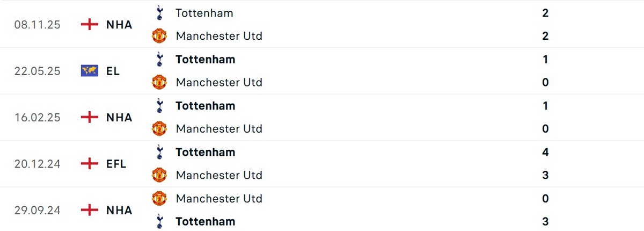The height and width of the screenshot is (231, 644).
Task: Click Tottenham crest in the 22.05.25 match
Action: [159, 59]
